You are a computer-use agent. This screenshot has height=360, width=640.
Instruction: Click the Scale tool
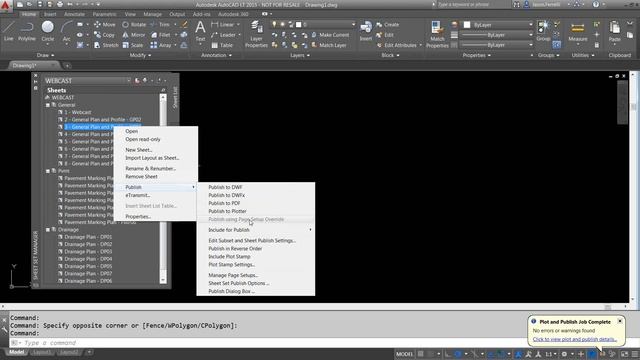click(133, 45)
